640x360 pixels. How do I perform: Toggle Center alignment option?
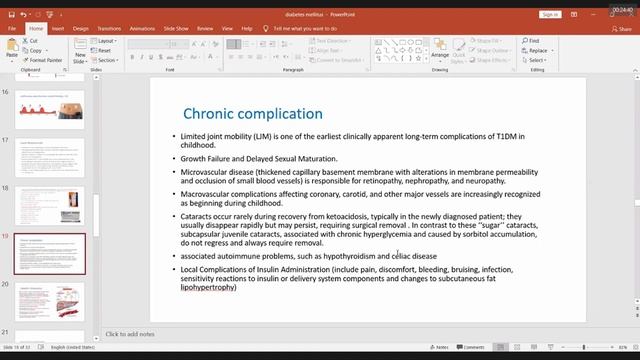point(240,57)
